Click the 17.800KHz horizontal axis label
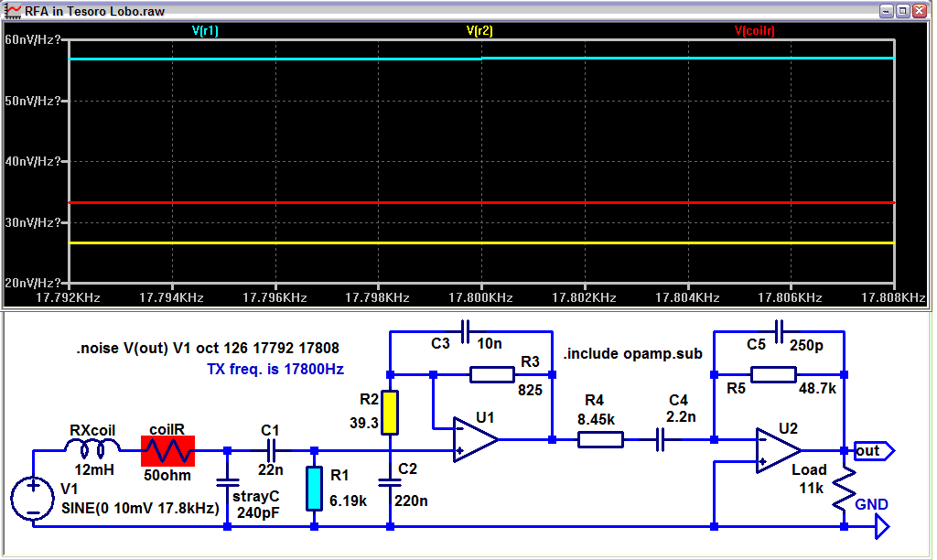The height and width of the screenshot is (560, 937). pos(480,297)
